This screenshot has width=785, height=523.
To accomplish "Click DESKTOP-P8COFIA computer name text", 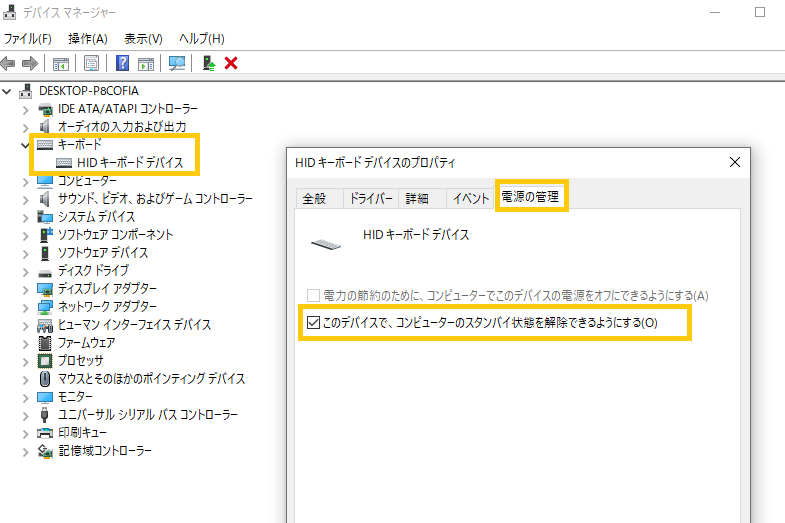I will click(89, 91).
